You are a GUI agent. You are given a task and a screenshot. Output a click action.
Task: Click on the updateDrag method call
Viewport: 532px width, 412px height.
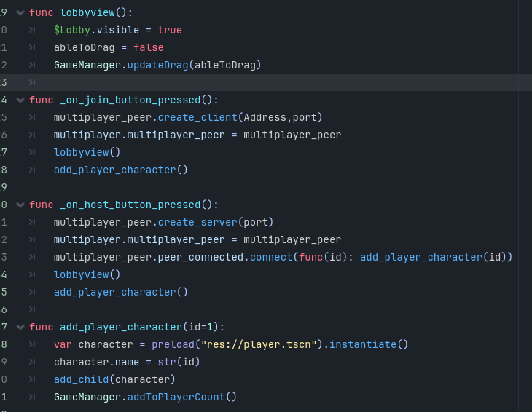coord(157,65)
